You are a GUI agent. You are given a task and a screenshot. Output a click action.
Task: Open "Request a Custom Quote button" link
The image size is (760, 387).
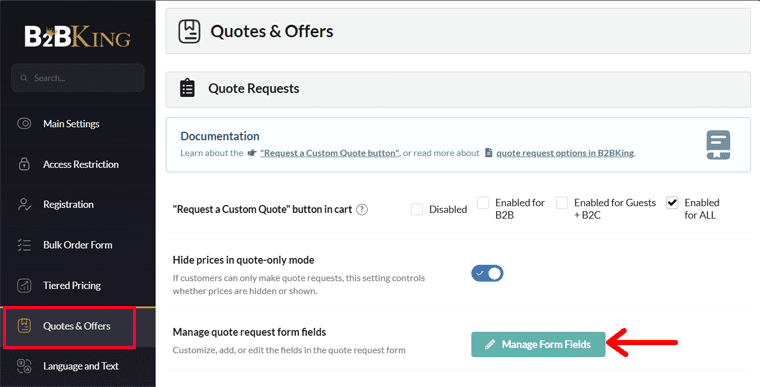330,153
